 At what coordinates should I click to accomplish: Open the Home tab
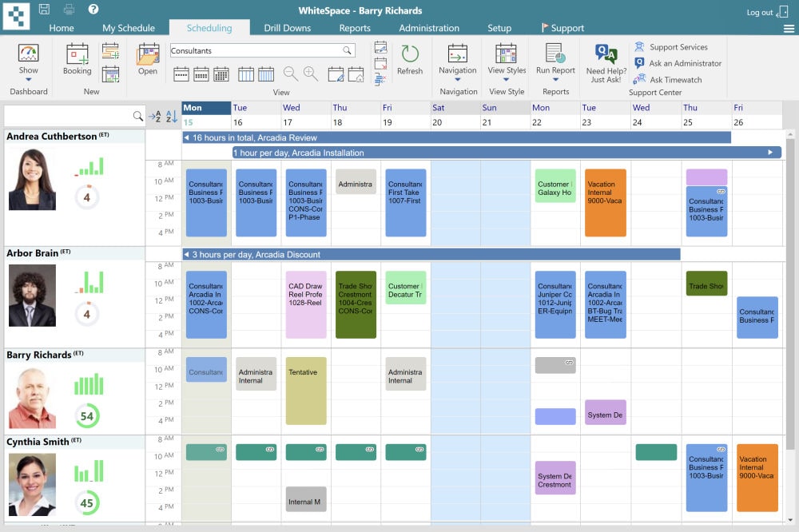62,28
